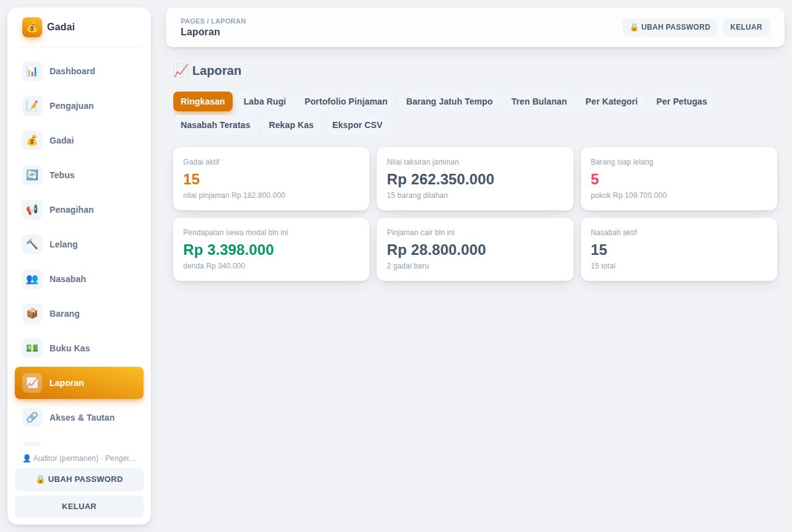This screenshot has width=792, height=532.
Task: Click the Gadai aktif value 15
Action: [191, 179]
